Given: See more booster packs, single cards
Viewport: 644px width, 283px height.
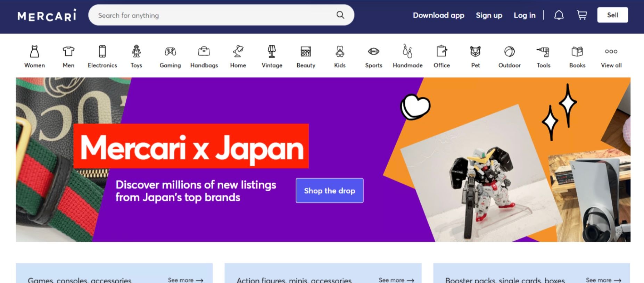Looking at the screenshot, I should tap(603, 280).
